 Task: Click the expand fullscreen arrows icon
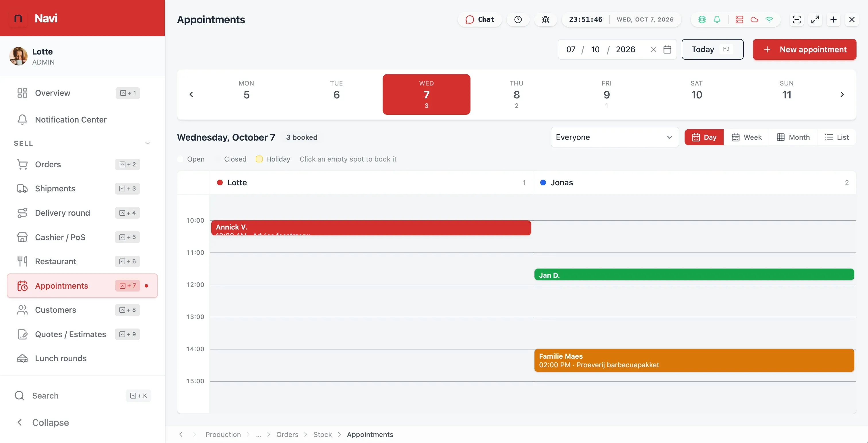tap(815, 20)
